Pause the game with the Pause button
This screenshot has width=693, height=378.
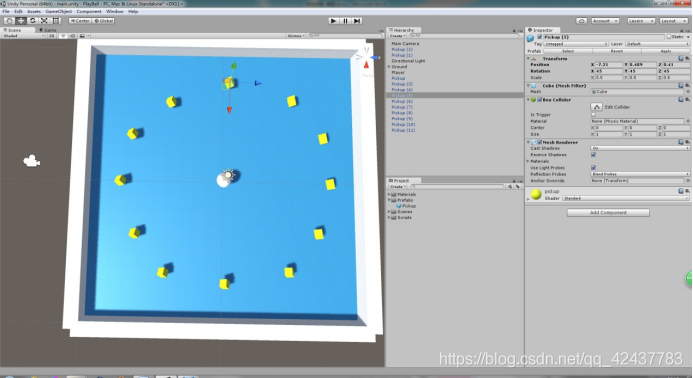pos(346,21)
